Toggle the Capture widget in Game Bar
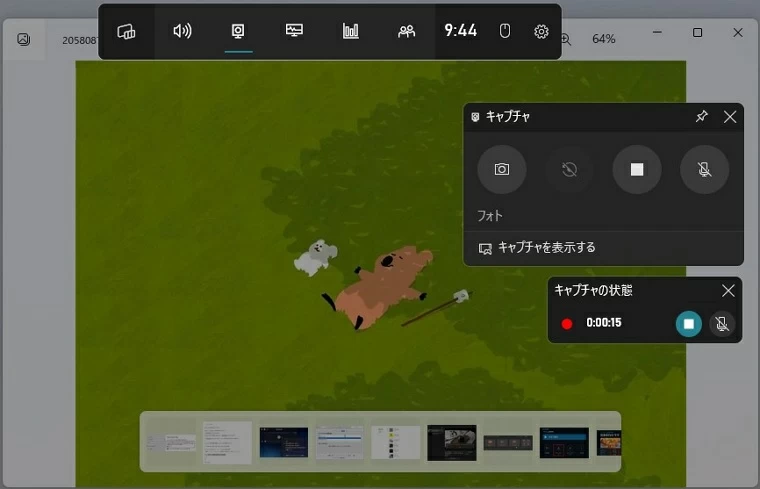Image resolution: width=760 pixels, height=489 pixels. coord(238,32)
